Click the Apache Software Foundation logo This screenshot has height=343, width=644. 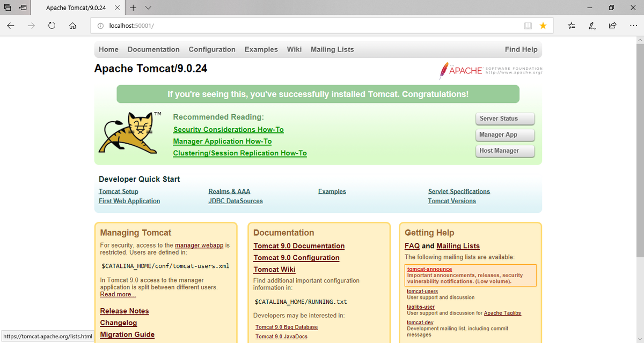[491, 71]
